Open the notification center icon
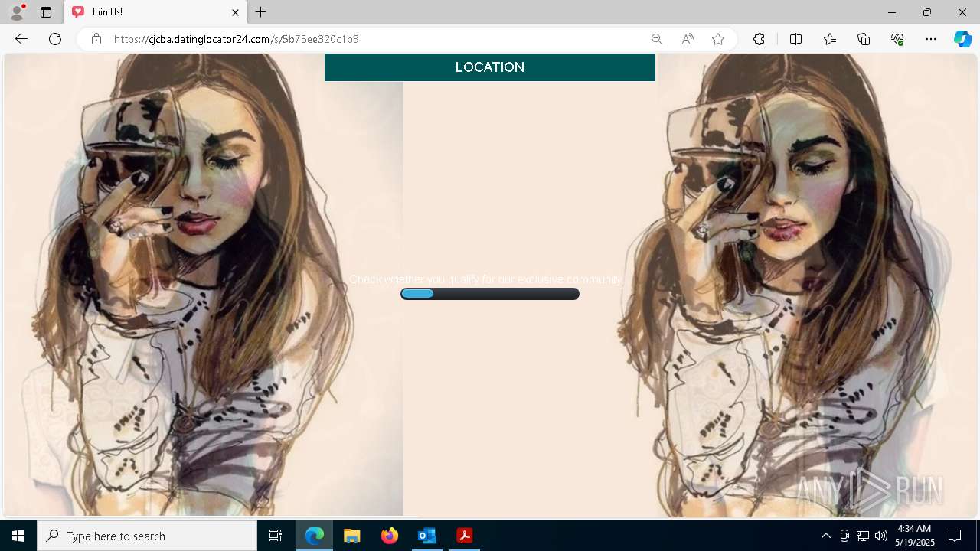Screen dimensions: 980x551 click(x=955, y=536)
